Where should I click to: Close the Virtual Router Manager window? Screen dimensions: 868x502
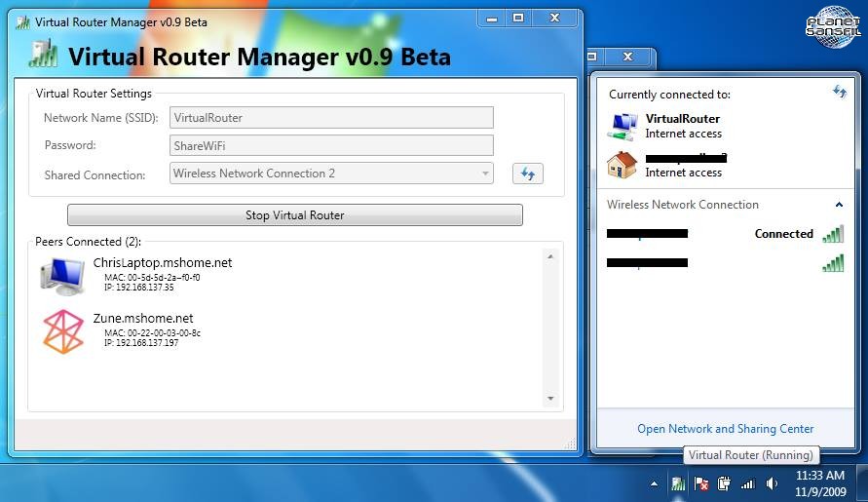click(x=554, y=19)
